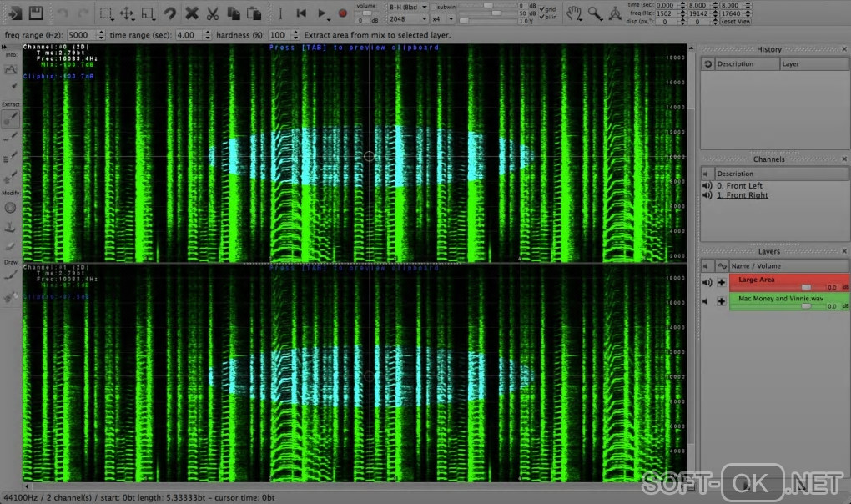Click the Delete X icon
The height and width of the screenshot is (504, 851).
coord(192,13)
